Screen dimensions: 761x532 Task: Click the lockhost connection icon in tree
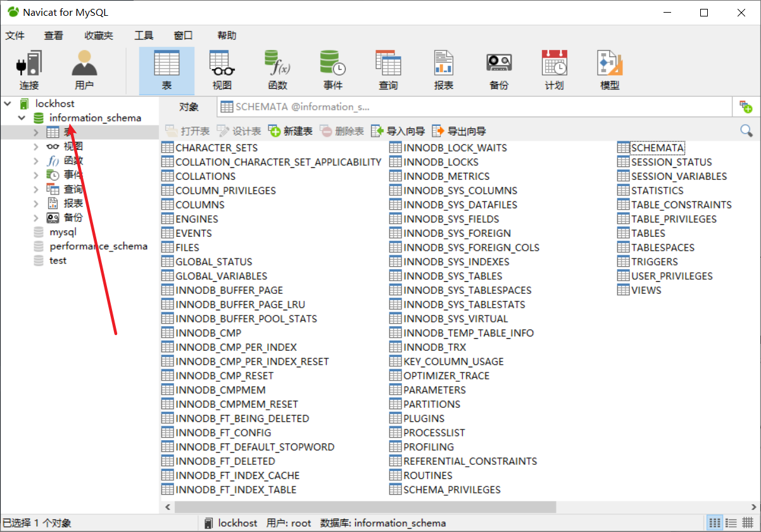[x=24, y=103]
